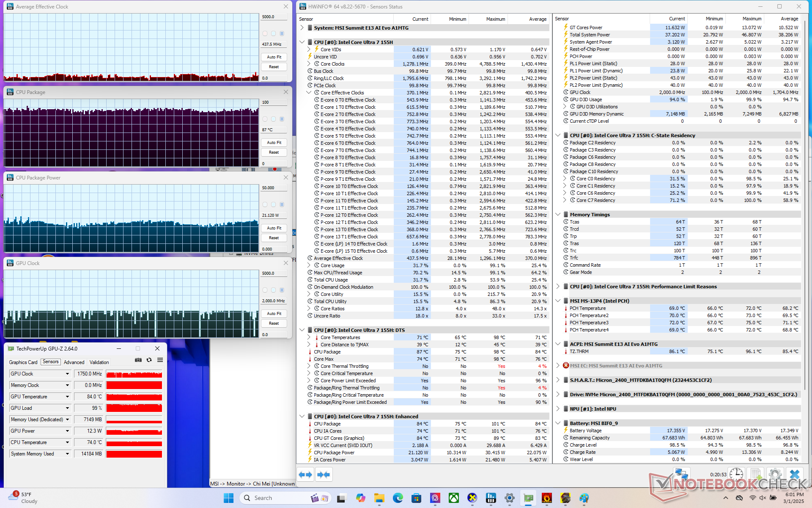Click the HWiNFO reset clock icon
This screenshot has width=812, height=508.
(736, 475)
